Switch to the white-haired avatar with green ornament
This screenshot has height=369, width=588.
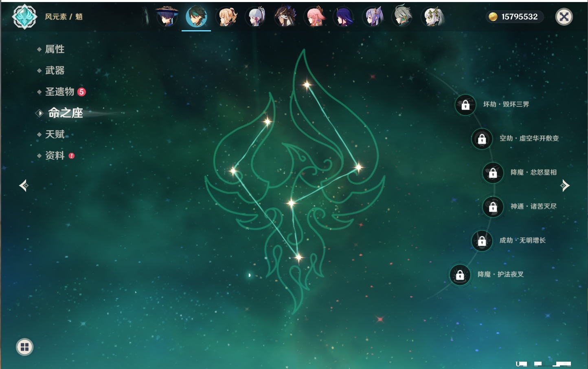(x=432, y=17)
